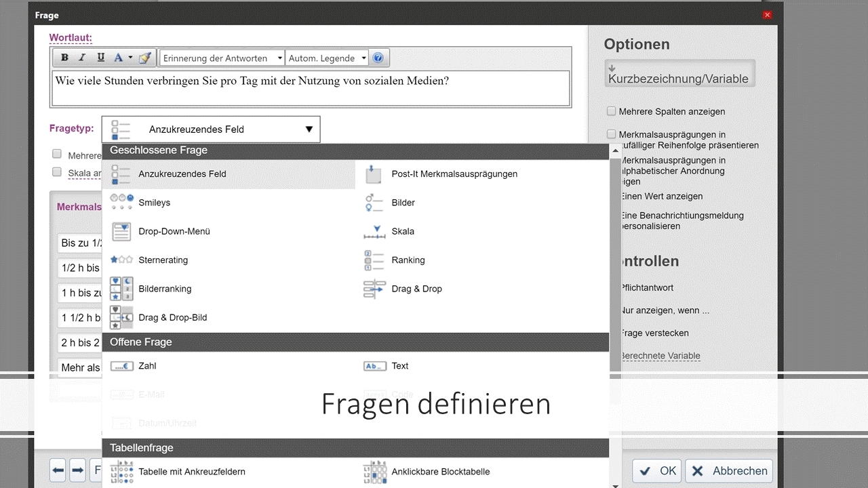Select the Sternerating stars icon
The width and height of the screenshot is (868, 488).
click(x=121, y=260)
